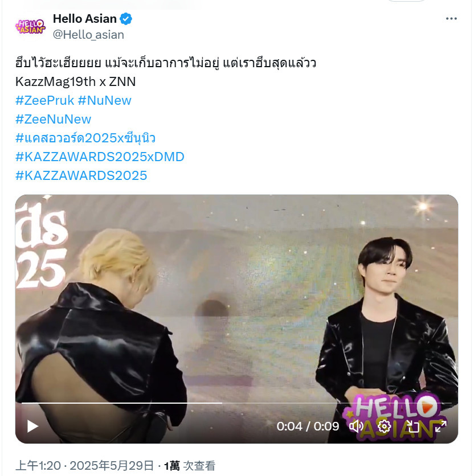Open the #NuNew hashtag
Viewport: 474px width, 476px height.
click(104, 100)
